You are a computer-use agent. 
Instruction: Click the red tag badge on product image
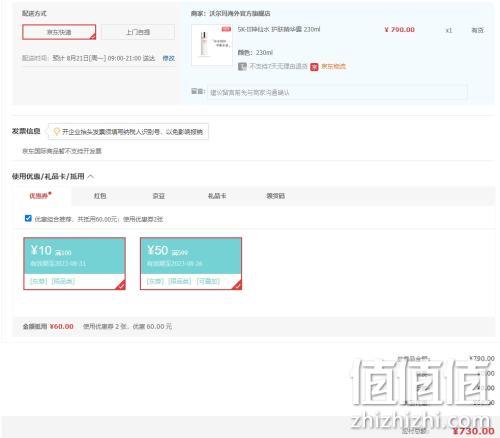coord(226,29)
